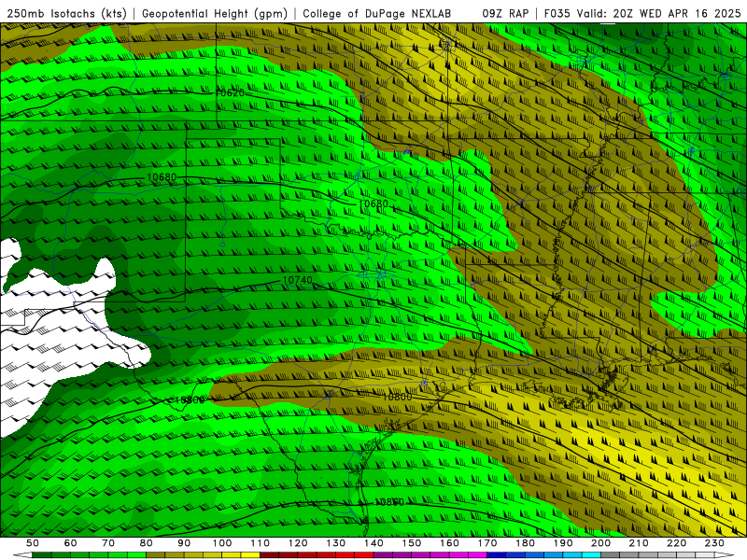Click the 170 knot legend label
The image size is (747, 560).
pyautogui.click(x=487, y=543)
